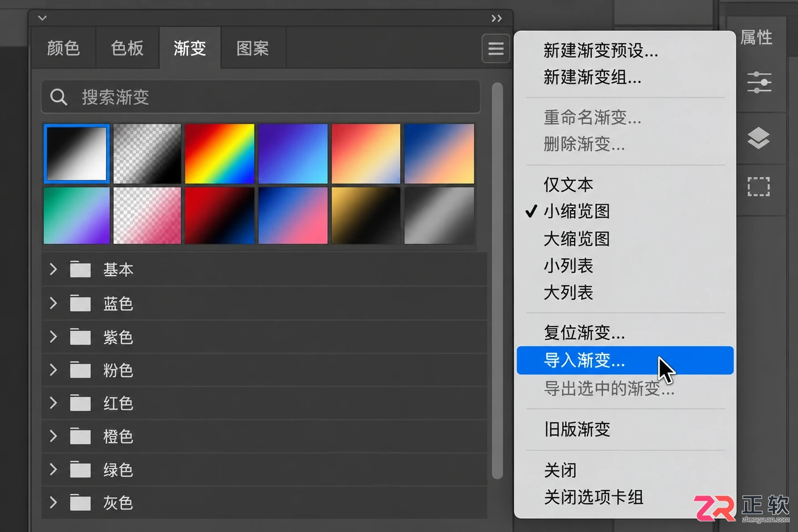Open the 图案 tab
798x532 pixels.
(x=253, y=48)
